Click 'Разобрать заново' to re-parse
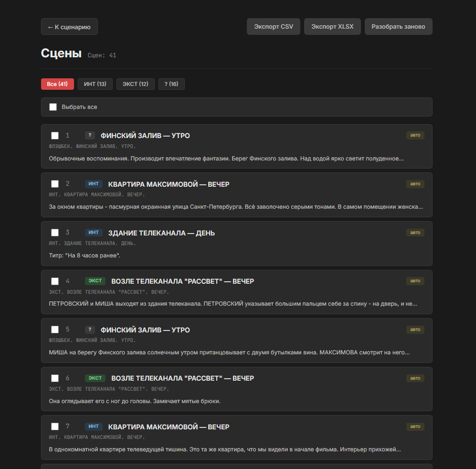The height and width of the screenshot is (469, 476). [398, 27]
